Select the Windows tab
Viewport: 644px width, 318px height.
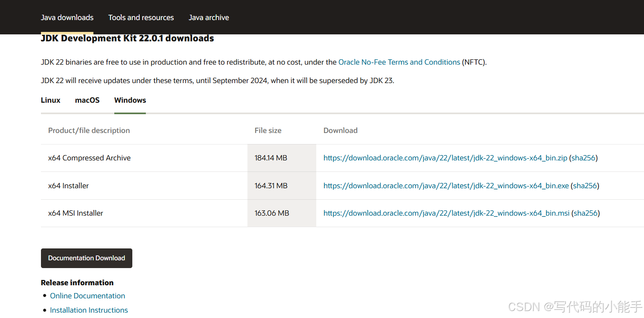(x=130, y=100)
